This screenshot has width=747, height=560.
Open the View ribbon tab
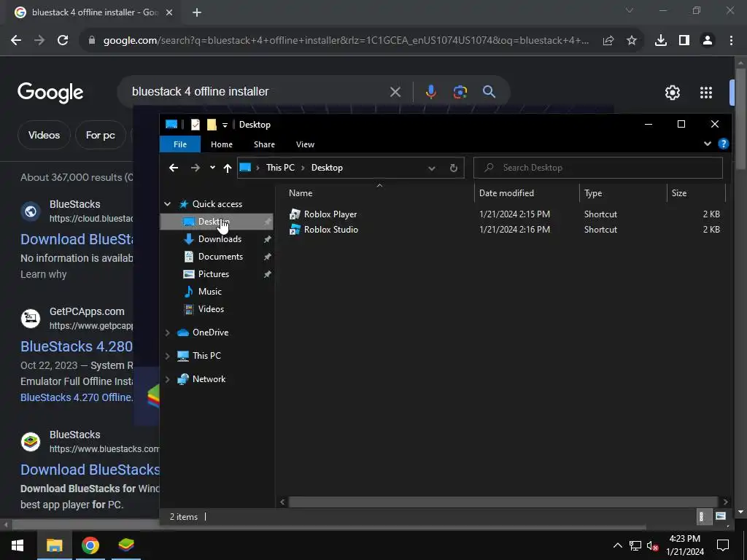[305, 144]
